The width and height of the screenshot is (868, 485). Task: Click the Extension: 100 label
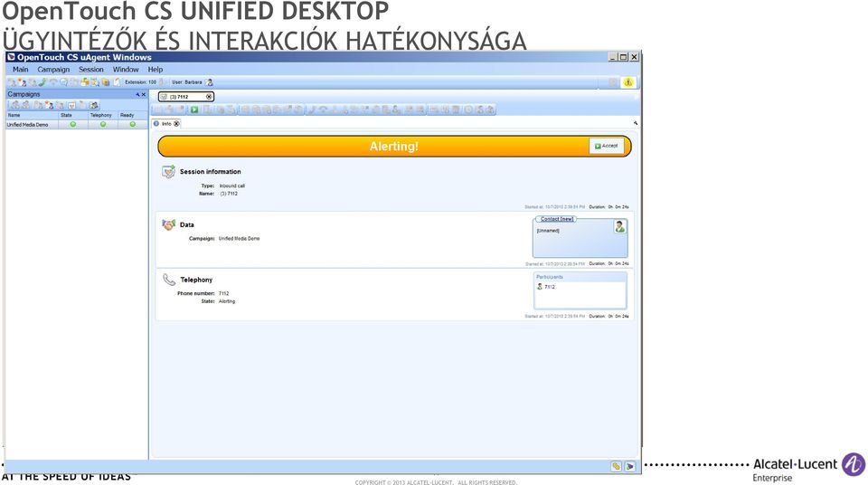click(141, 82)
